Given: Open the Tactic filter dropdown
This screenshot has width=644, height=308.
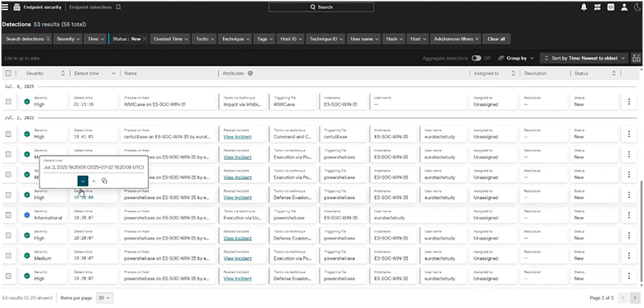Looking at the screenshot, I should tap(204, 39).
